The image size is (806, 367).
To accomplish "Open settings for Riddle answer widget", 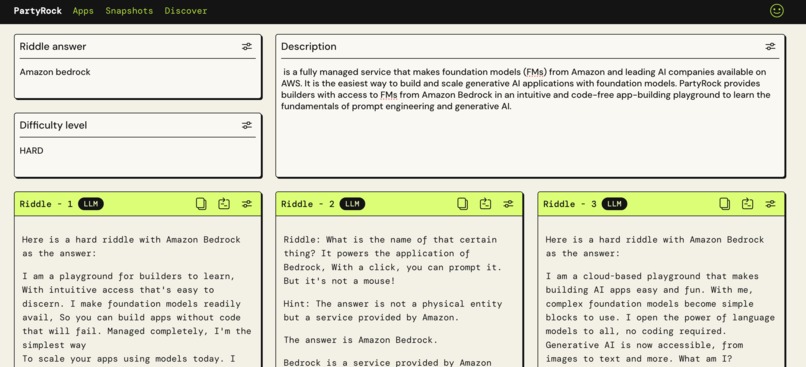I will click(247, 47).
